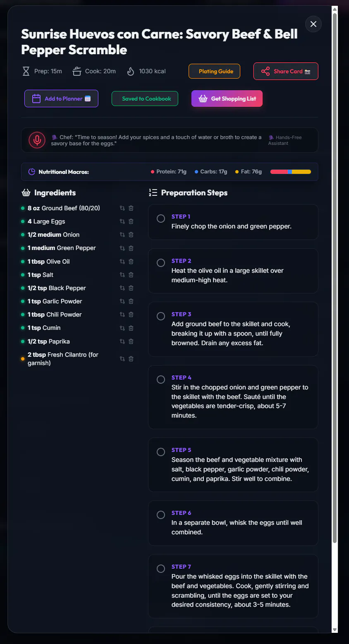Delete the Black Pepper ingredient
This screenshot has width=349, height=644.
pyautogui.click(x=131, y=288)
